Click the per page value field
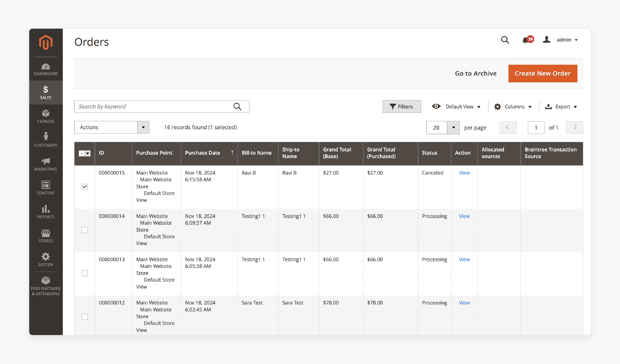Image resolution: width=620 pixels, height=364 pixels. click(437, 128)
